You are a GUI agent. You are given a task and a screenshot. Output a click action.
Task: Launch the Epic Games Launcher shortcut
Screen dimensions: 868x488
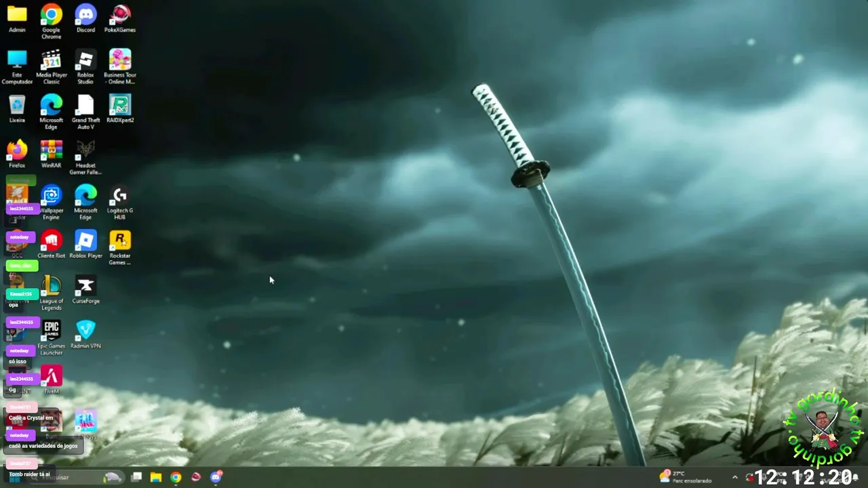tap(52, 338)
